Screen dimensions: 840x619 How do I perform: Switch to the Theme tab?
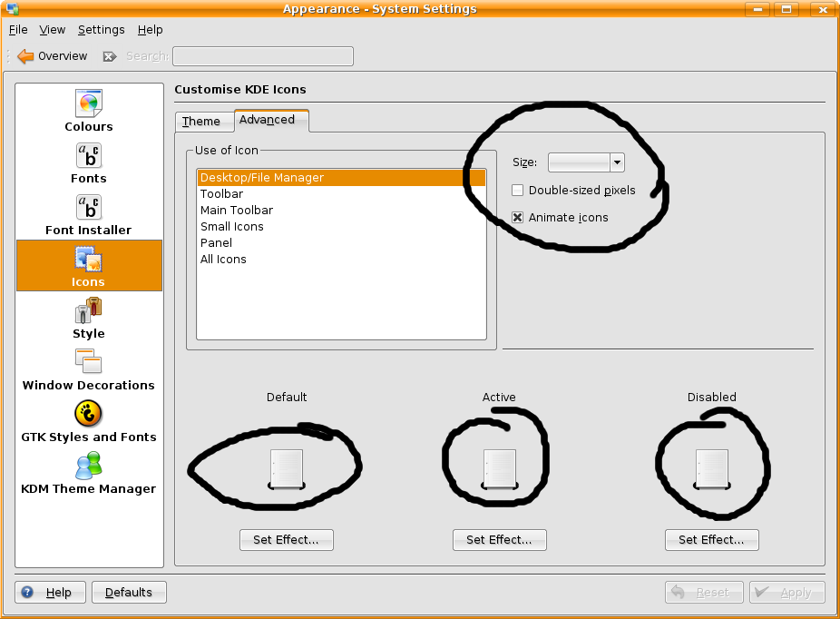pyautogui.click(x=201, y=122)
